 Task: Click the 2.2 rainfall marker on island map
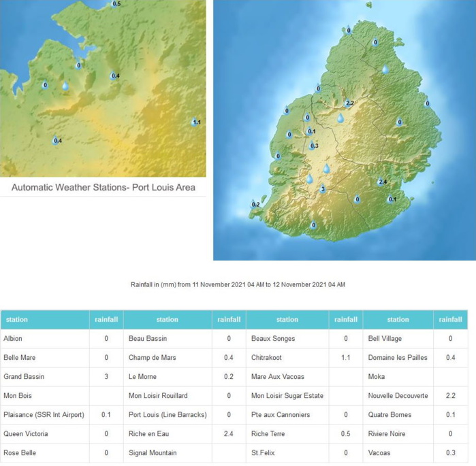click(x=349, y=103)
